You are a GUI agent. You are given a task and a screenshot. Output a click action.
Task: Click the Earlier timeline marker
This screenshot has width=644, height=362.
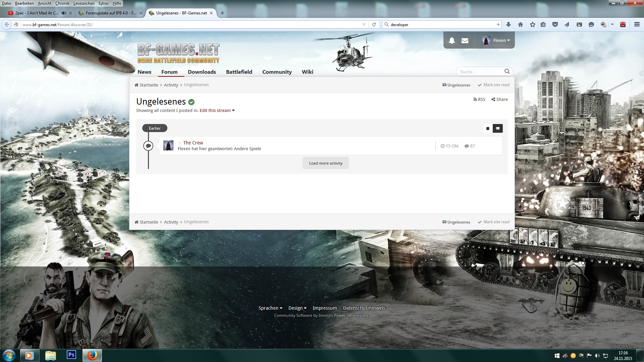155,128
